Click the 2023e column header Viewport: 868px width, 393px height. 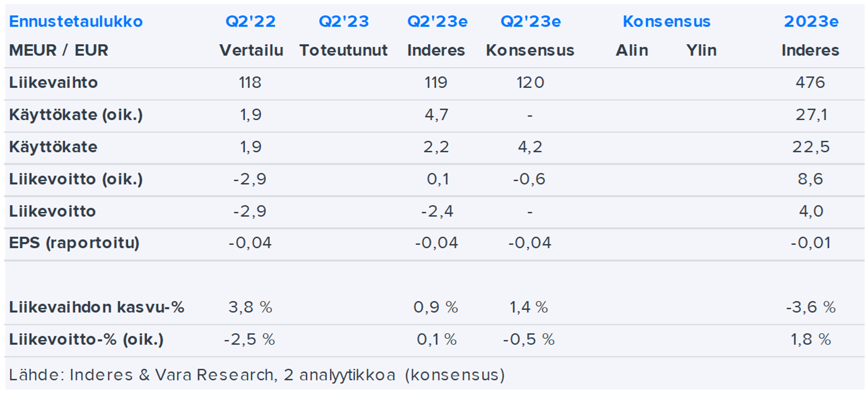coord(811,21)
